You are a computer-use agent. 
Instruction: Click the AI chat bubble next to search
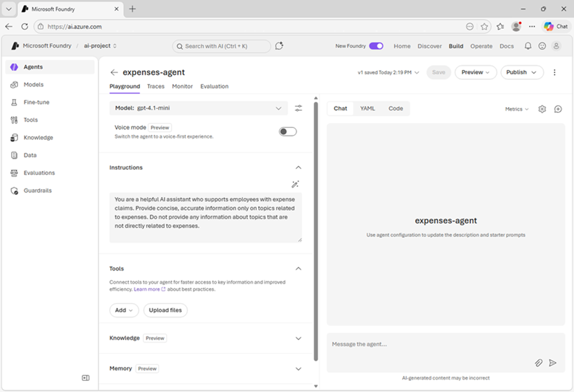(279, 46)
